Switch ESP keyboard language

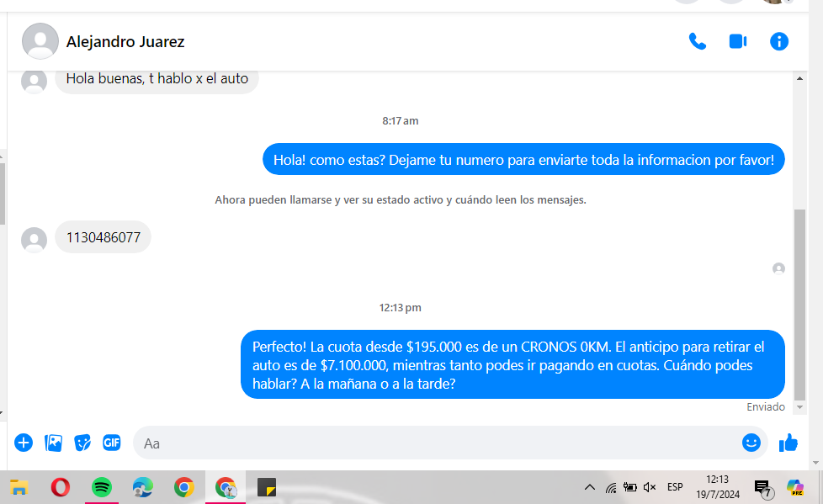[x=675, y=487]
